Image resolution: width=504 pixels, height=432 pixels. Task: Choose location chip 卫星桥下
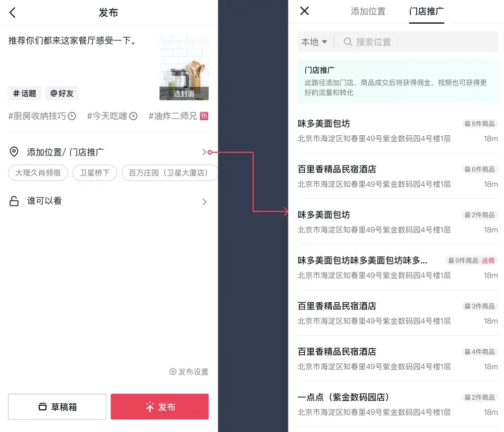click(94, 173)
